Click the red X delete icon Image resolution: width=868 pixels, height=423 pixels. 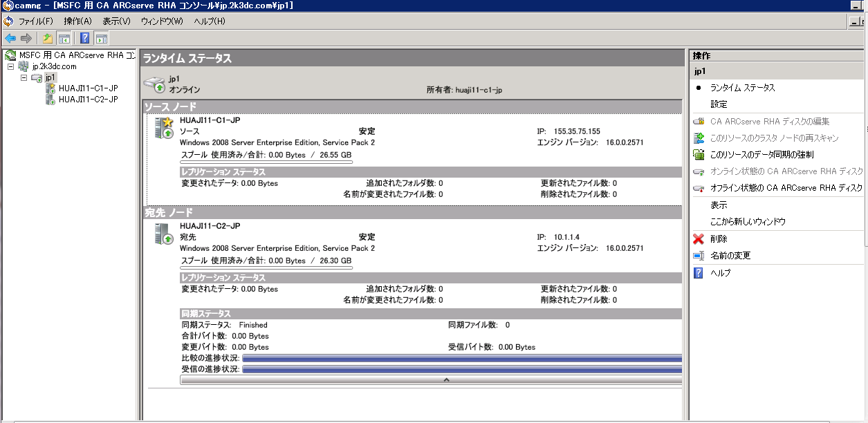699,239
